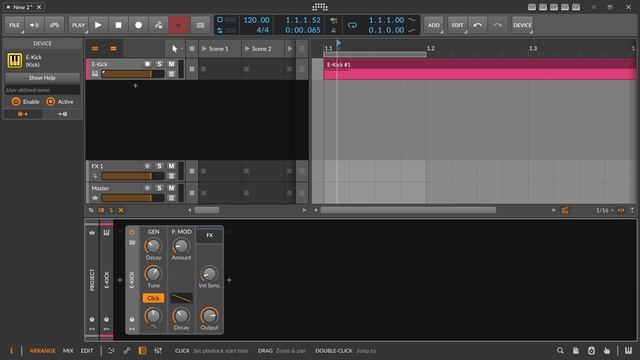This screenshot has height=360, width=640.
Task: Open the EDIT menu in toolbar
Action: 457,25
